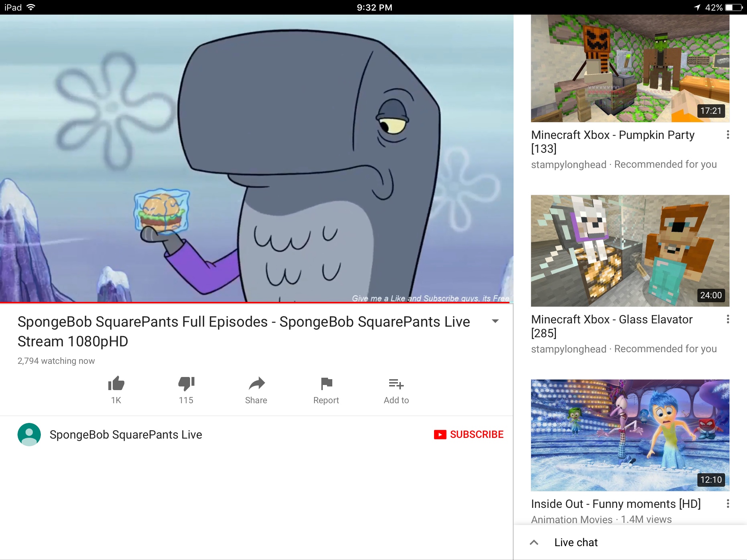Viewport: 747px width, 560px height.
Task: Open options for Inside Out Funny moments video
Action: coord(728,504)
